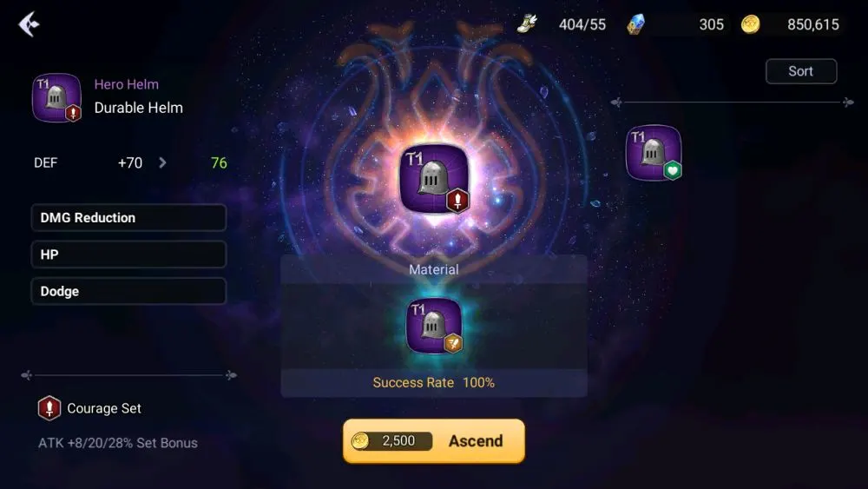Tap the 850,615 gold amount
This screenshot has width=868, height=489.
(x=812, y=24)
